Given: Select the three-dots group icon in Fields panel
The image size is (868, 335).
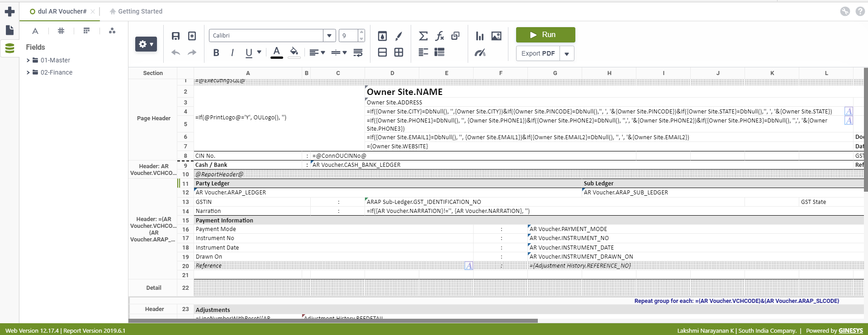Looking at the screenshot, I should pos(112,31).
